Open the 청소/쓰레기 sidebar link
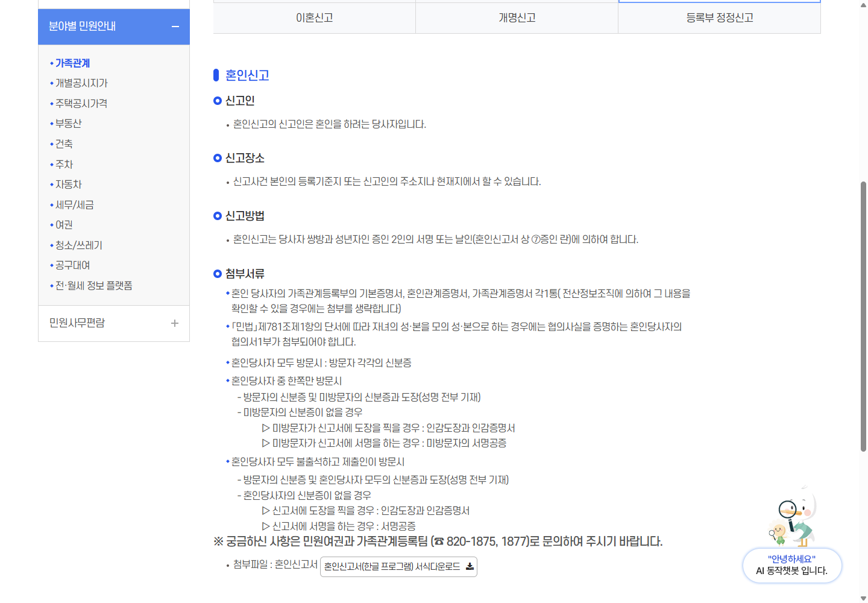Viewport: 868px width, 603px height. click(x=79, y=245)
